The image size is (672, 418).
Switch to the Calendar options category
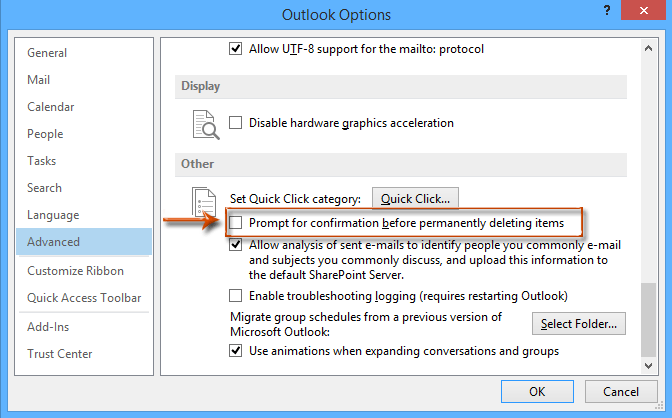point(51,107)
